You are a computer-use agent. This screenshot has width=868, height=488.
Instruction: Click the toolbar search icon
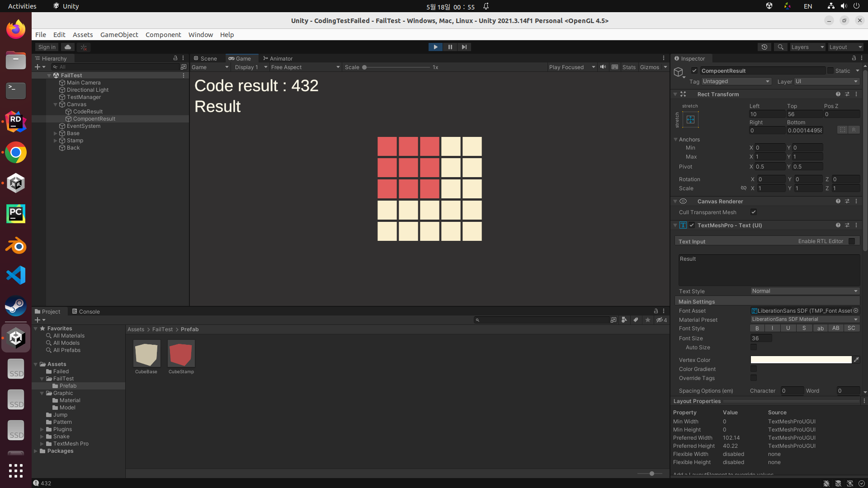click(780, 47)
